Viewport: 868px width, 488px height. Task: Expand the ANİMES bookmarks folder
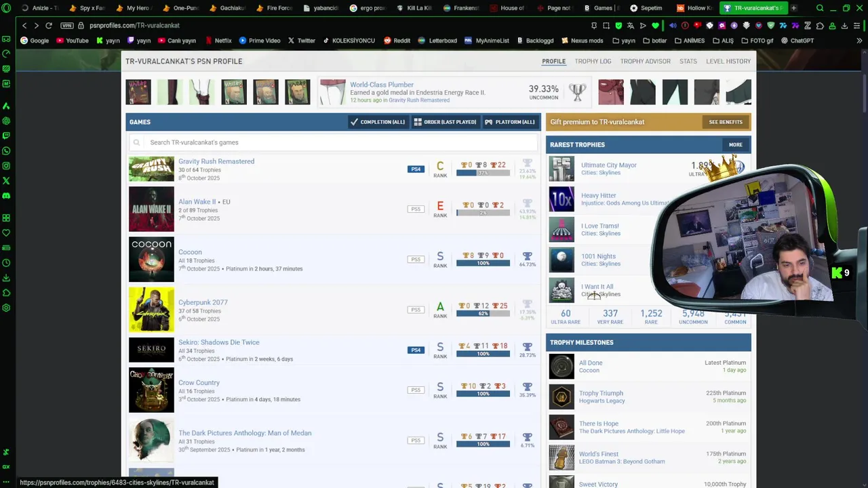[x=688, y=41]
